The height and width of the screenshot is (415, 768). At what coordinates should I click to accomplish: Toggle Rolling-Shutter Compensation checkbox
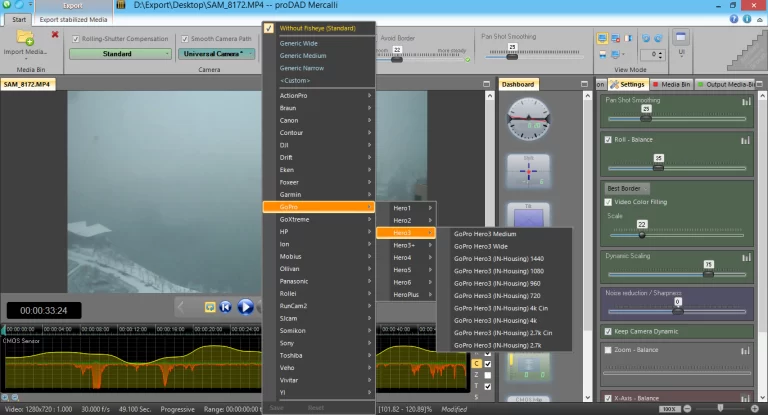pyautogui.click(x=75, y=39)
